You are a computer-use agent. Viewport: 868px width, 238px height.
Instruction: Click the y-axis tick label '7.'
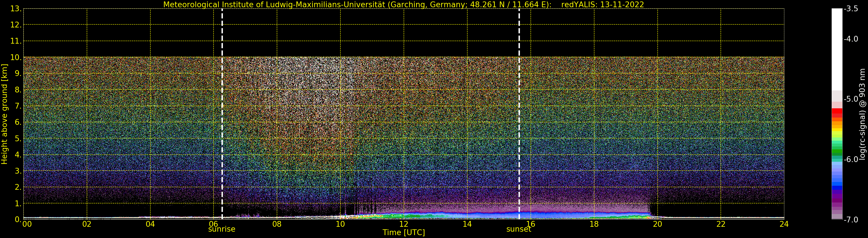18,106
